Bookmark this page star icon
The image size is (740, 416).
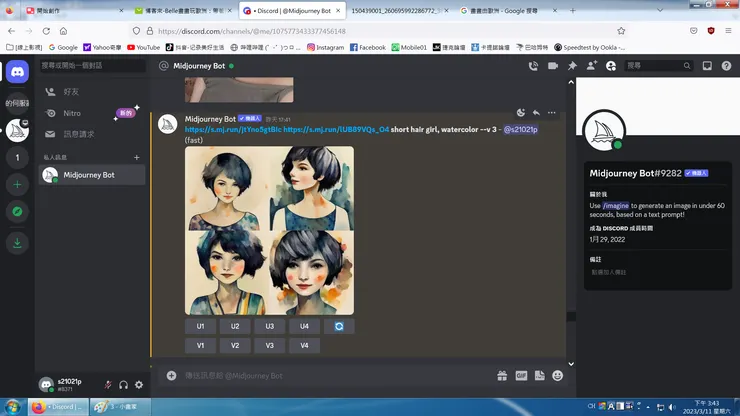coord(621,31)
